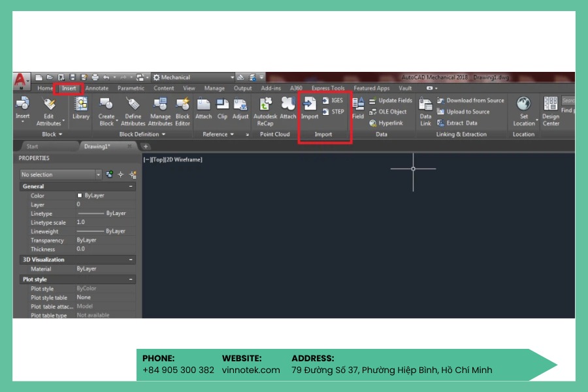Open the Manage Attributes tool
Screen dimensions: 588x392
point(160,112)
